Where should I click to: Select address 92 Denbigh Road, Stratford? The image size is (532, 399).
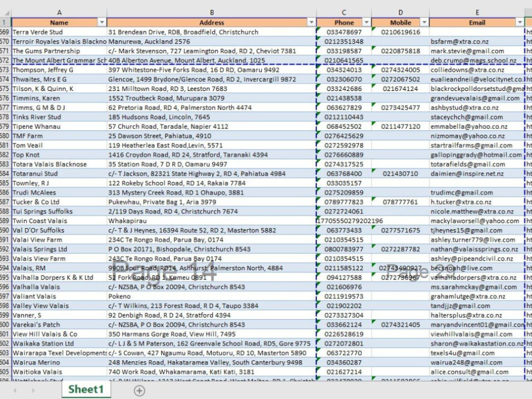click(211, 315)
